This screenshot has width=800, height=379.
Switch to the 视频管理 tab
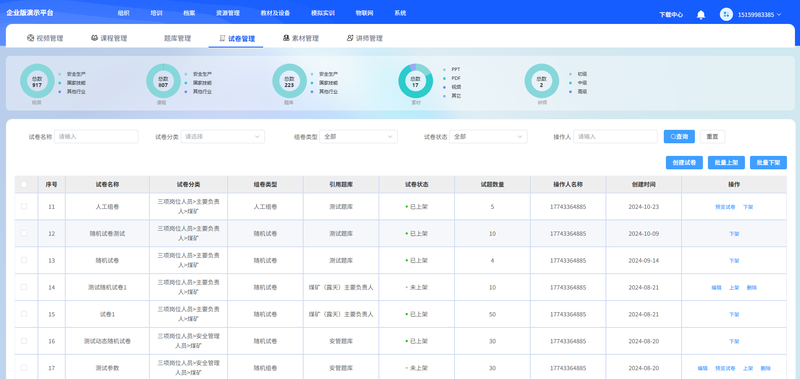[x=45, y=38]
